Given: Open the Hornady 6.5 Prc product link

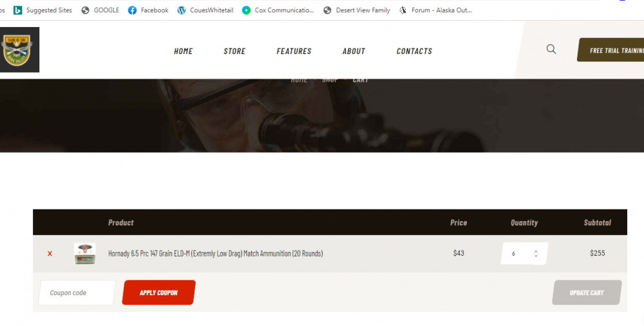Looking at the screenshot, I should [x=215, y=254].
